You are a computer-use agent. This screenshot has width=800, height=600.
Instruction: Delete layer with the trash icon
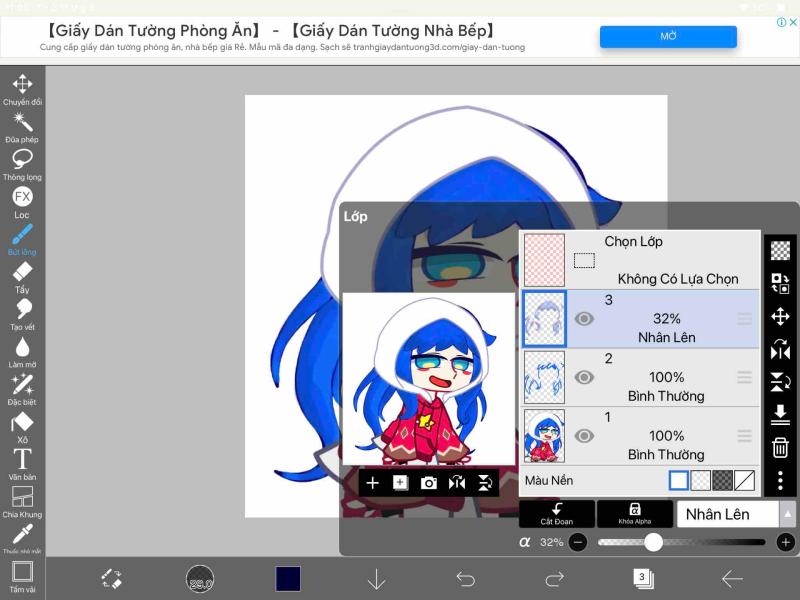(x=780, y=447)
